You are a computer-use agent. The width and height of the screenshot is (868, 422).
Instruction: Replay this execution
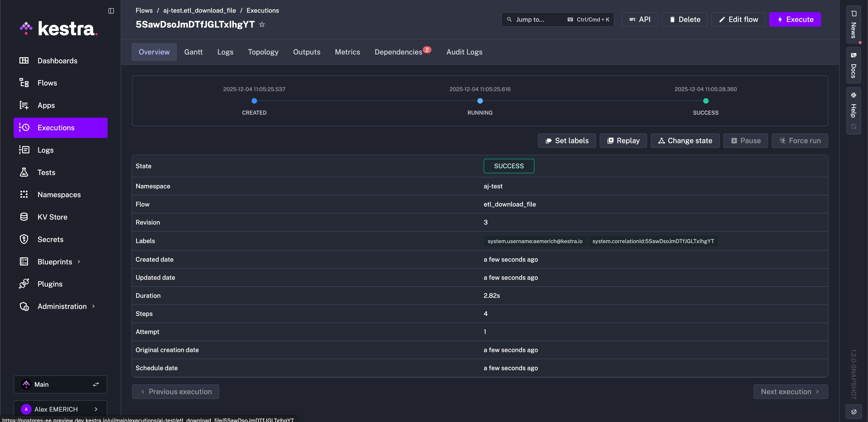coord(623,141)
